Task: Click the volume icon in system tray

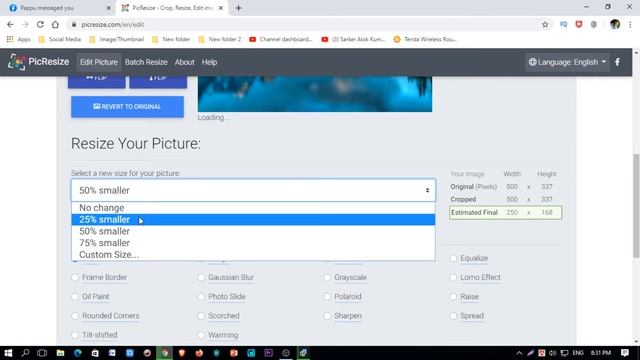Action: pyautogui.click(x=553, y=353)
